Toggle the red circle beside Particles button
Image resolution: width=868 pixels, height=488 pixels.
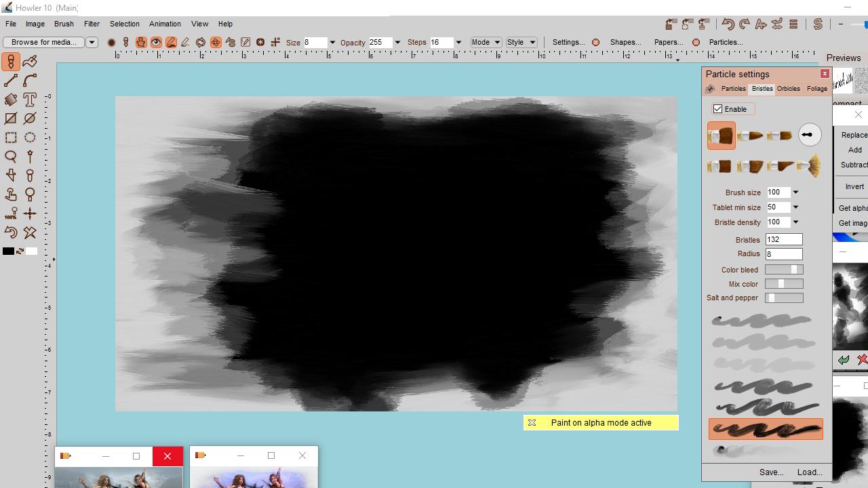tap(696, 42)
